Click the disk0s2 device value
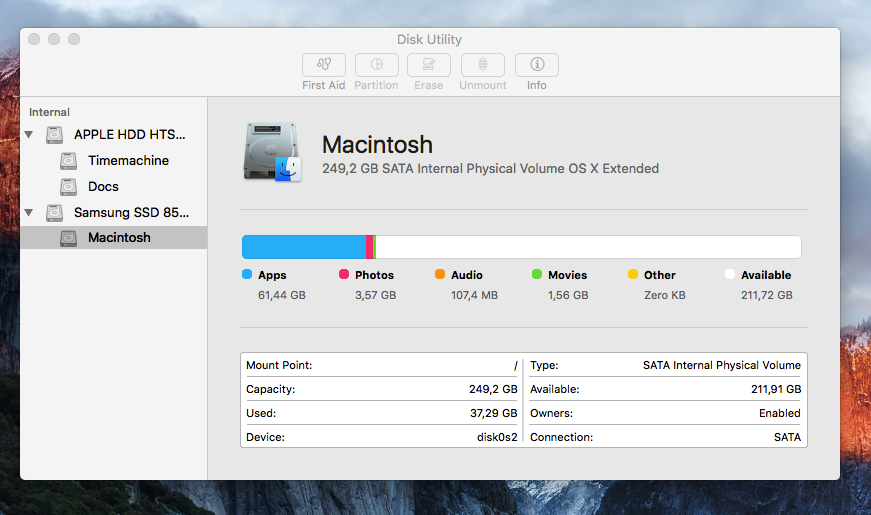871x515 pixels. pyautogui.click(x=497, y=437)
